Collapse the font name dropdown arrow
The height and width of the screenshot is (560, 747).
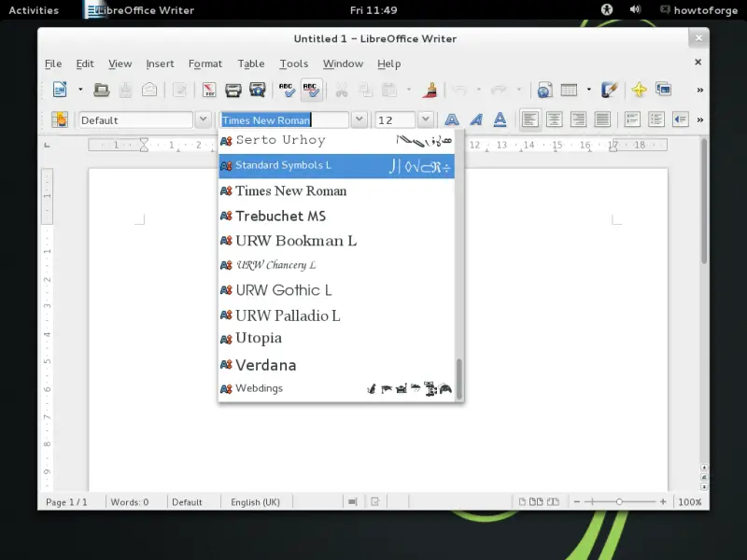(x=359, y=119)
